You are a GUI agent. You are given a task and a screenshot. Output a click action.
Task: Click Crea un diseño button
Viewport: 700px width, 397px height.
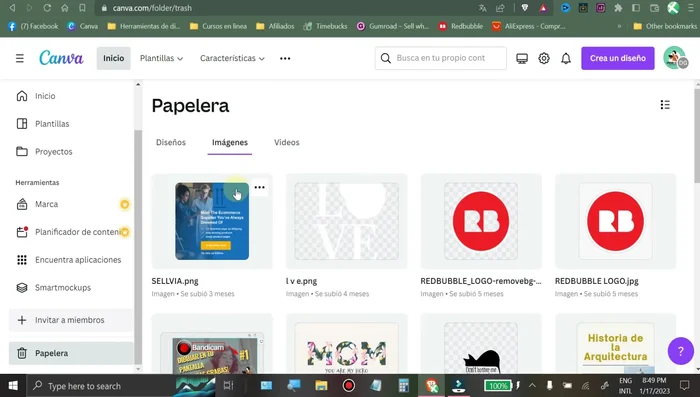(x=617, y=58)
